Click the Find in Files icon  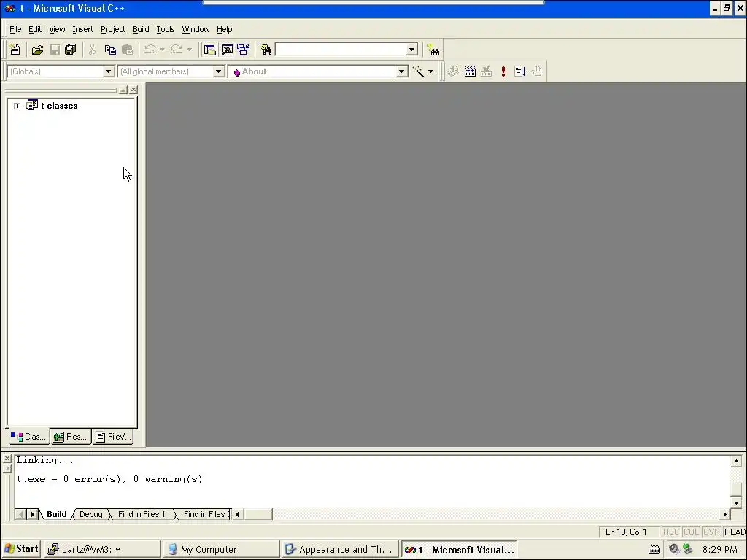tap(266, 50)
